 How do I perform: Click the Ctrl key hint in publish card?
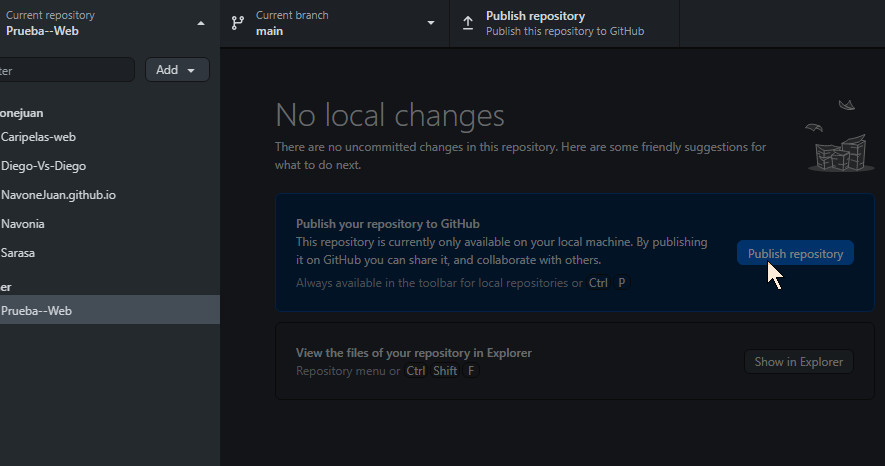pyautogui.click(x=598, y=283)
